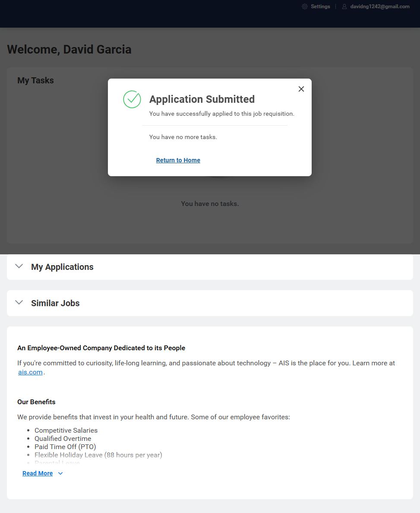Click the user profile icon
420x513 pixels.
click(x=344, y=6)
